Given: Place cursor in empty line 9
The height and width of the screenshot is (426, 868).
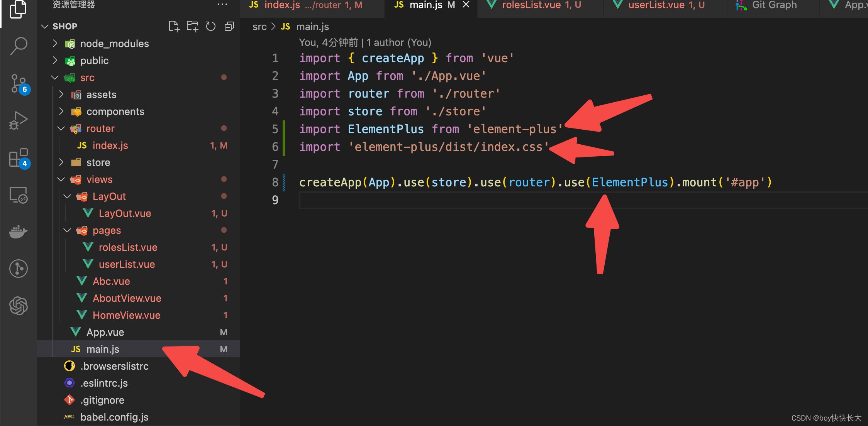Looking at the screenshot, I should [x=583, y=200].
